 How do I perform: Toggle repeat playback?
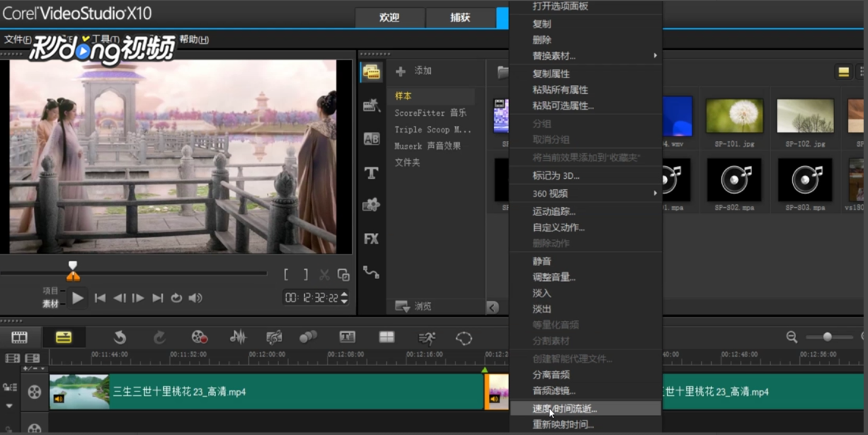(x=176, y=298)
